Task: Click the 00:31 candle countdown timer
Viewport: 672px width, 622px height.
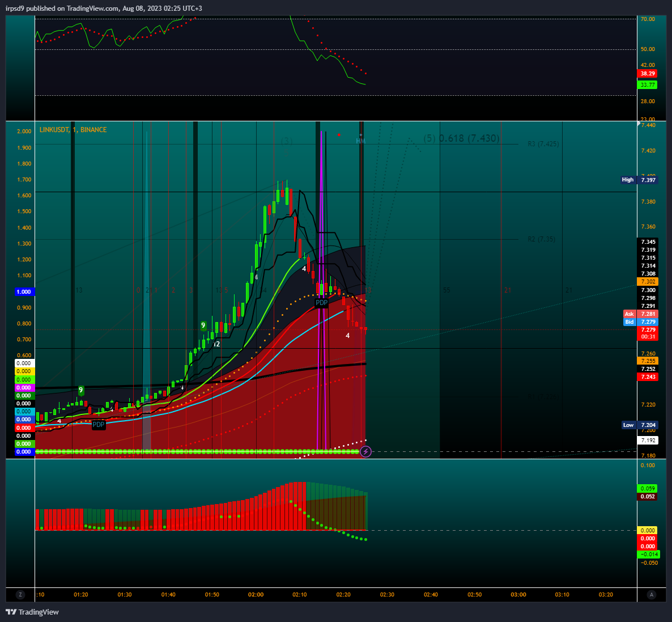Action: pyautogui.click(x=648, y=337)
